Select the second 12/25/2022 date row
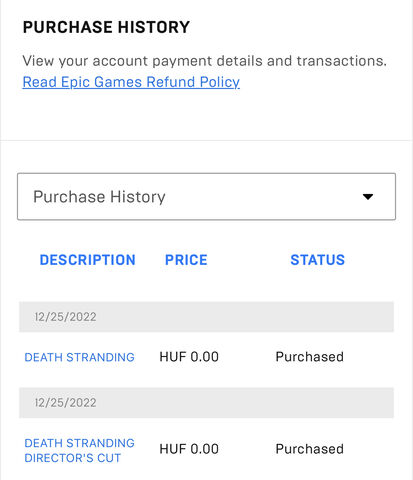Image resolution: width=413 pixels, height=480 pixels. click(x=206, y=403)
